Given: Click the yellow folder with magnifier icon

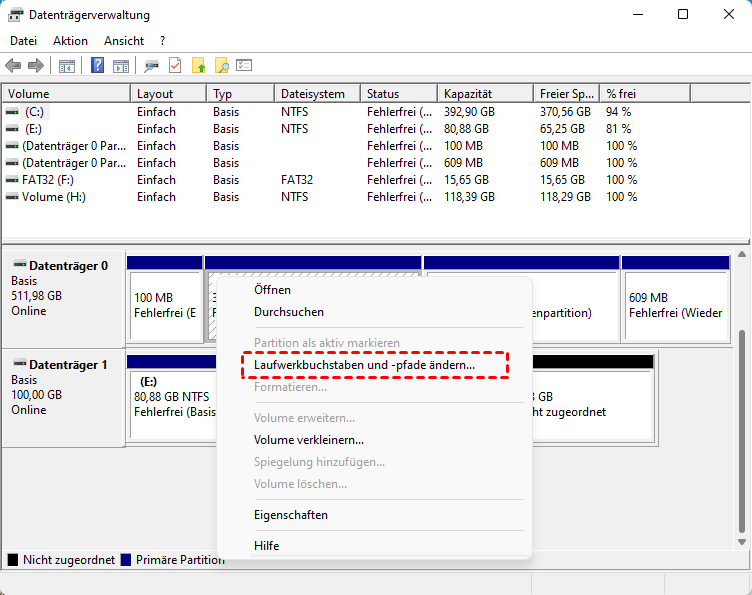Looking at the screenshot, I should 222,65.
